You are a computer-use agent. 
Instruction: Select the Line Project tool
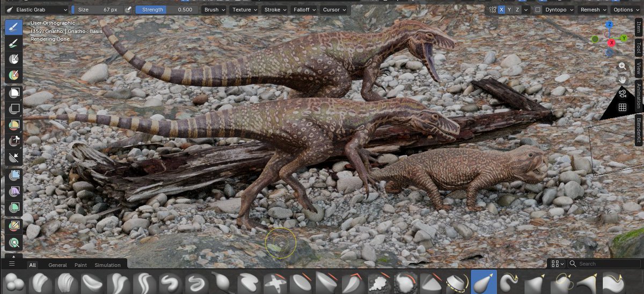coord(14,158)
